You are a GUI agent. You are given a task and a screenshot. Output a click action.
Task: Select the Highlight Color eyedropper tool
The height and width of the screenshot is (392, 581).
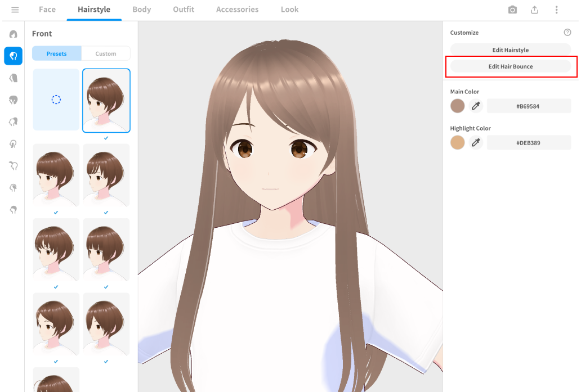point(476,143)
